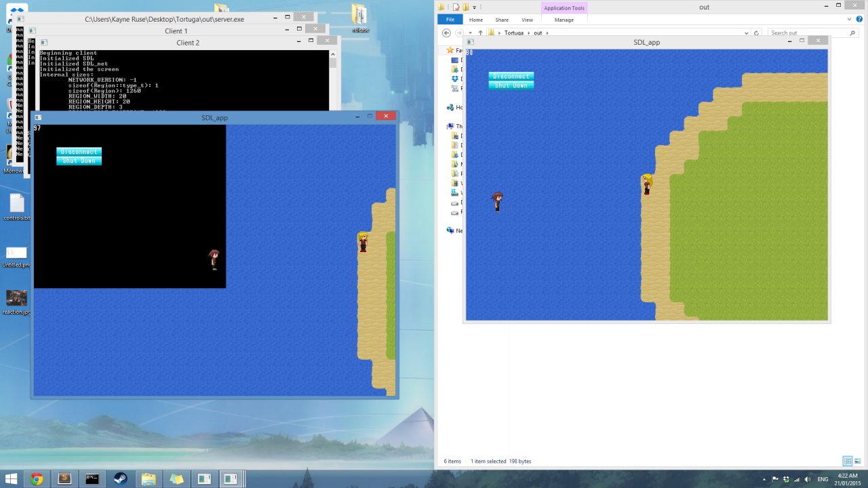Switch to the command prompt taskbar icon

point(92,479)
